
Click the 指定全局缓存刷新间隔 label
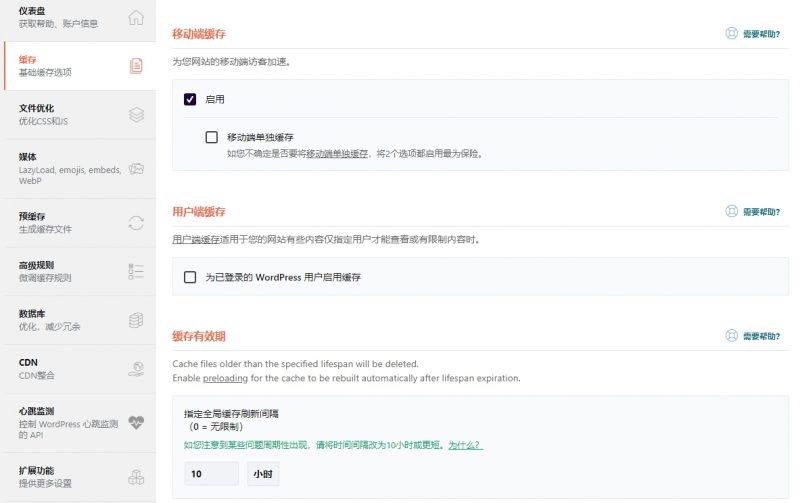pos(231,414)
